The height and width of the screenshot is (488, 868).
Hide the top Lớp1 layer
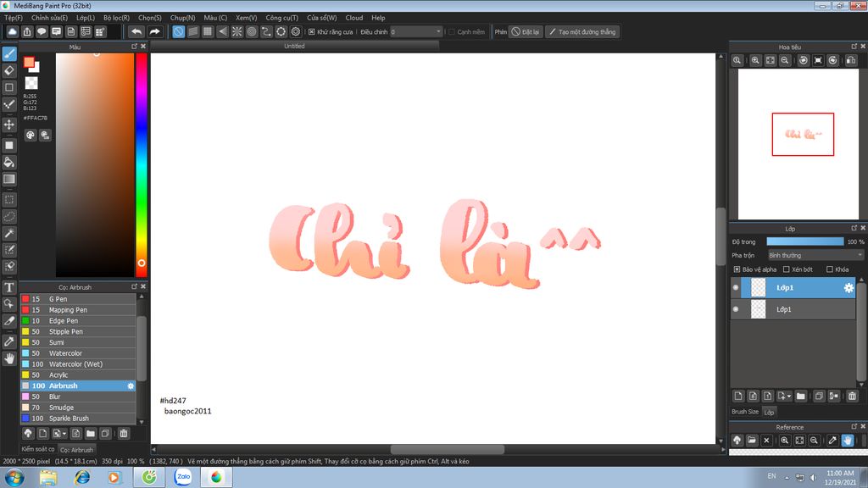coord(736,288)
